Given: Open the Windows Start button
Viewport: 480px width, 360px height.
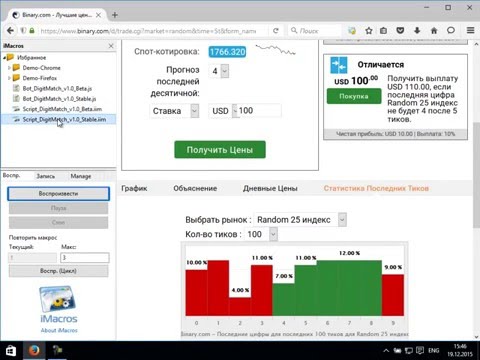Looking at the screenshot, I should coord(11,351).
